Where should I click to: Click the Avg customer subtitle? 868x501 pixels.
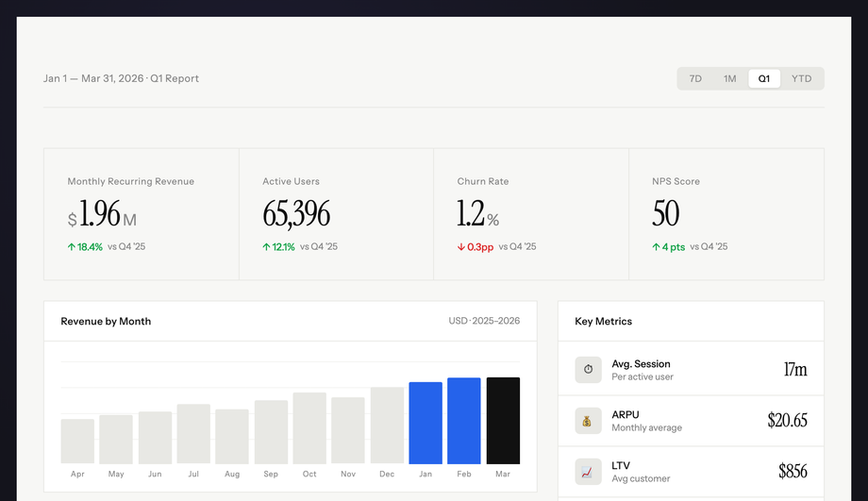click(641, 479)
